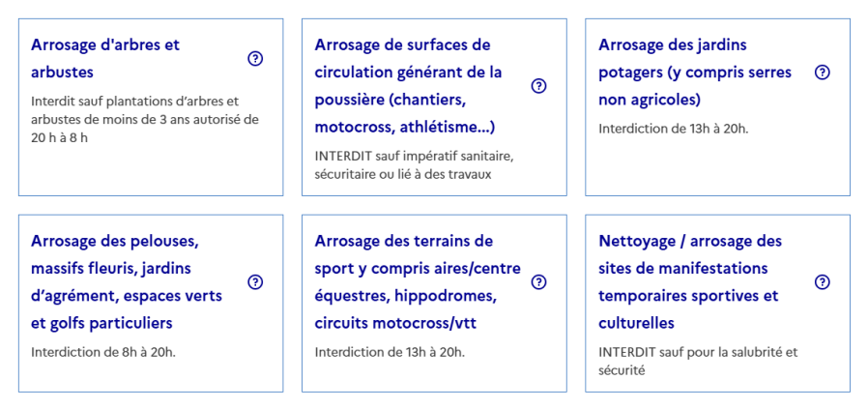Viewport: 868px width, 409px height.
Task: Open help icon for Arrosage d'arbres et arbustes
Action: click(x=255, y=59)
